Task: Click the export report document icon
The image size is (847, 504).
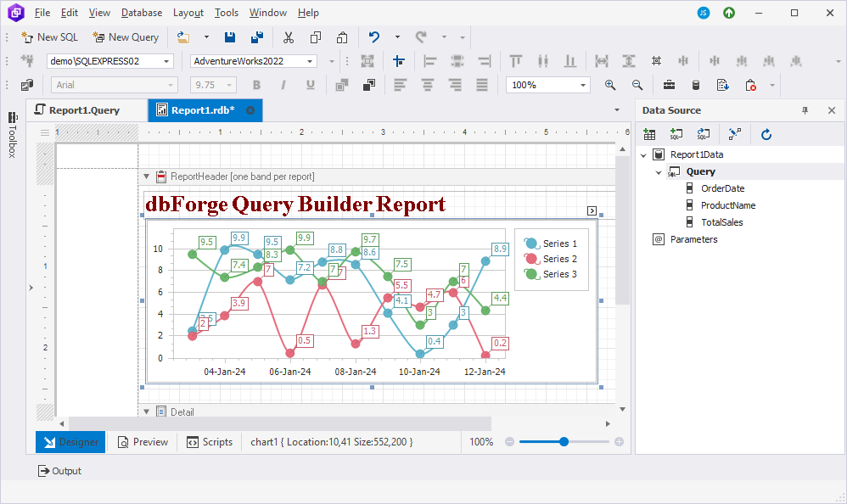Action: (723, 85)
